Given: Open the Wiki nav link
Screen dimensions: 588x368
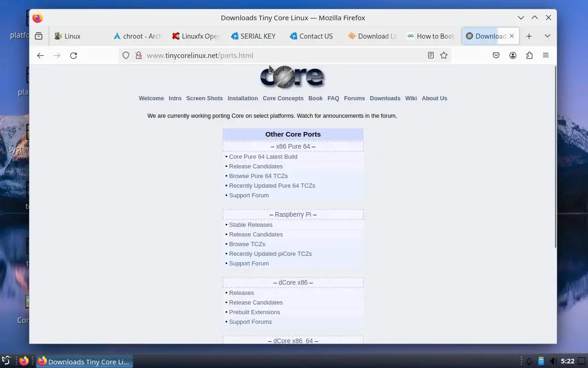Looking at the screenshot, I should click(x=411, y=98).
